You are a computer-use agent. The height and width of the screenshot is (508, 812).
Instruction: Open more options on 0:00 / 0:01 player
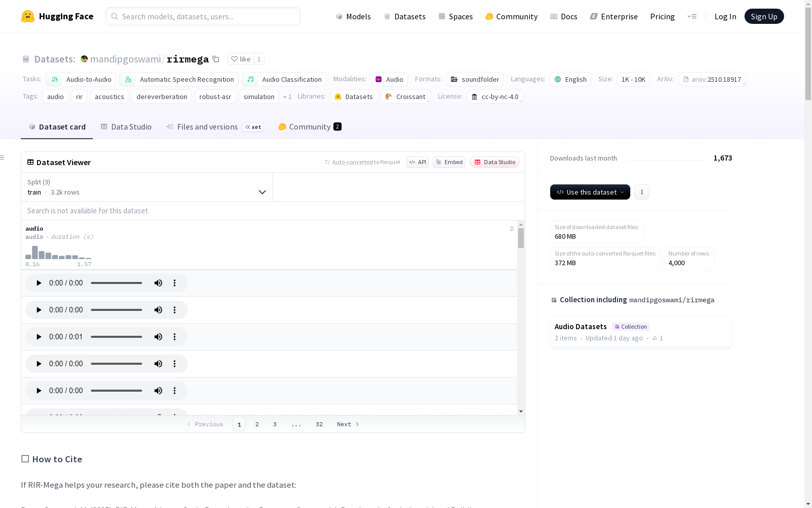[x=175, y=337]
